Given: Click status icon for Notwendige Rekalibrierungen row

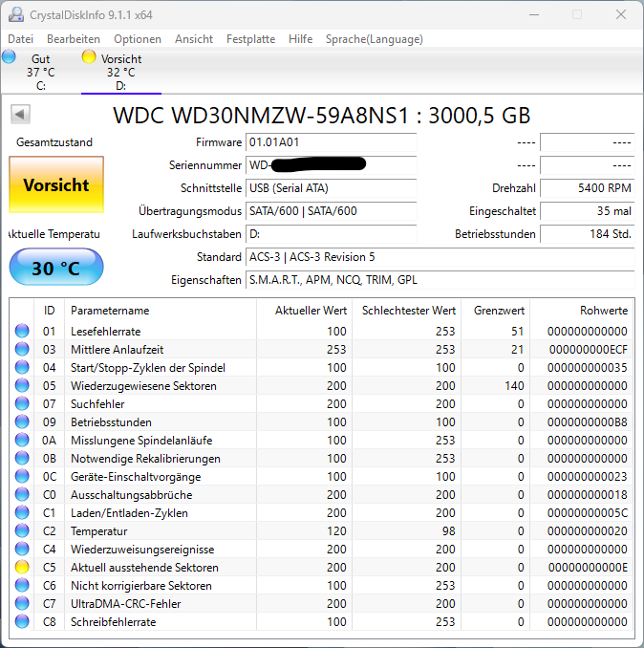Looking at the screenshot, I should [x=22, y=459].
